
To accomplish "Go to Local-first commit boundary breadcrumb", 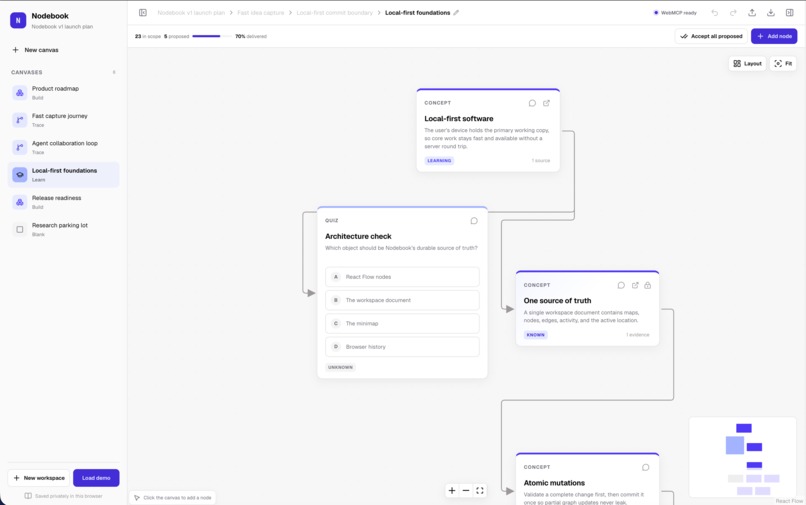I will (x=334, y=12).
